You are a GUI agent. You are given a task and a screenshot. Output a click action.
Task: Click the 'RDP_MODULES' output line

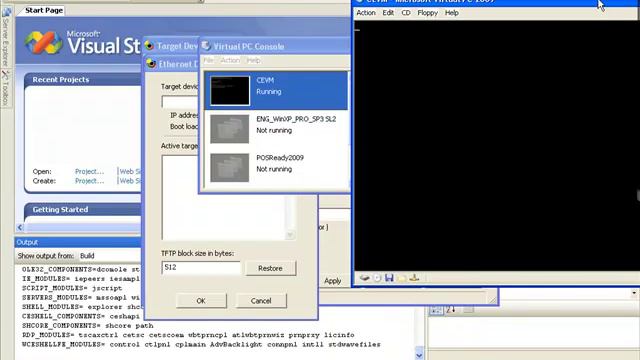(188, 335)
